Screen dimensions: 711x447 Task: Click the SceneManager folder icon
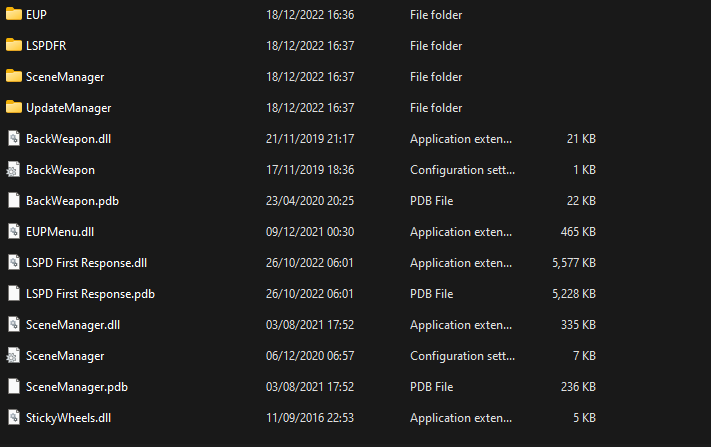13,77
